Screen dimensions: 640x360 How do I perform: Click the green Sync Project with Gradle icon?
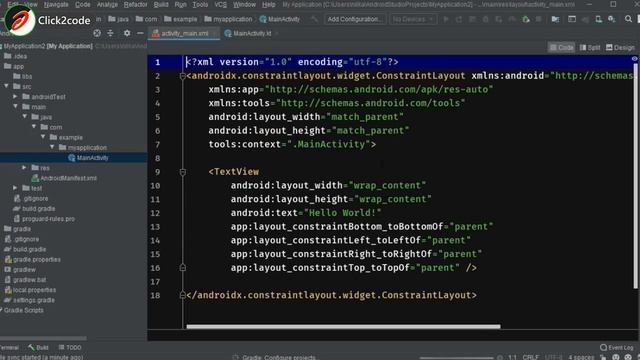pos(526,19)
